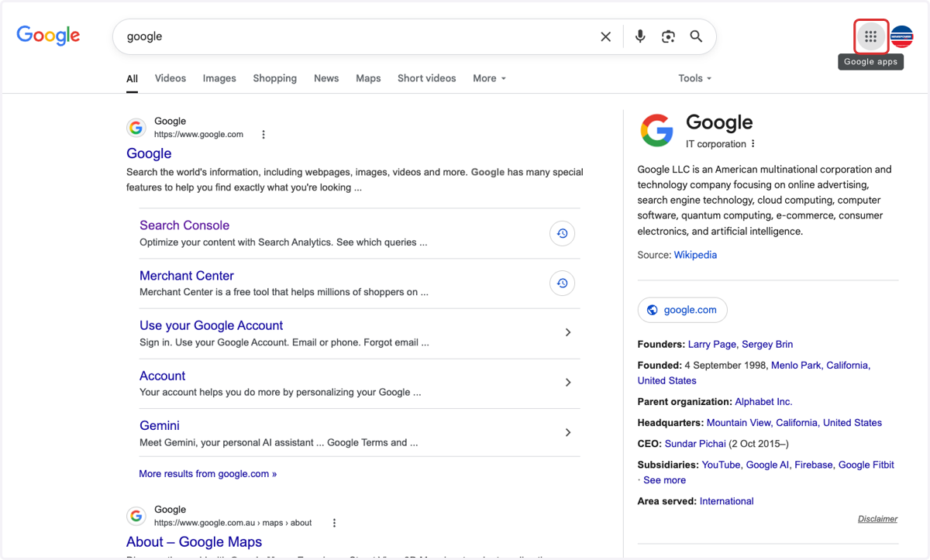Viewport: 930px width, 560px height.
Task: Switch to the Short videos tab
Action: click(x=427, y=78)
